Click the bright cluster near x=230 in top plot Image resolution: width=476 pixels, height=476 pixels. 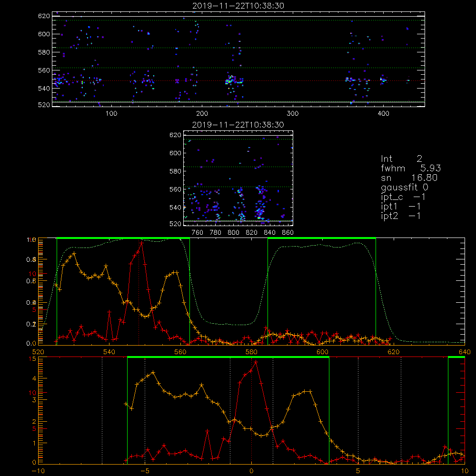(x=230, y=81)
